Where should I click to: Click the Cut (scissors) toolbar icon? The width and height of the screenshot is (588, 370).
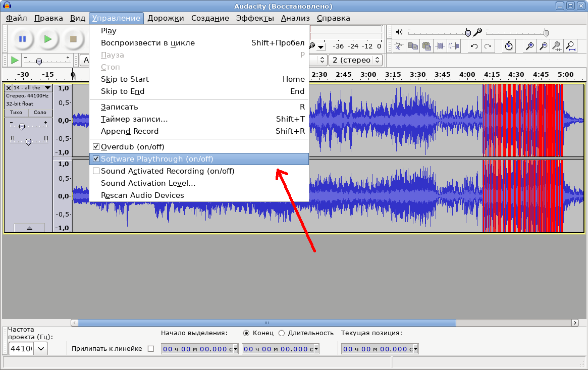399,46
